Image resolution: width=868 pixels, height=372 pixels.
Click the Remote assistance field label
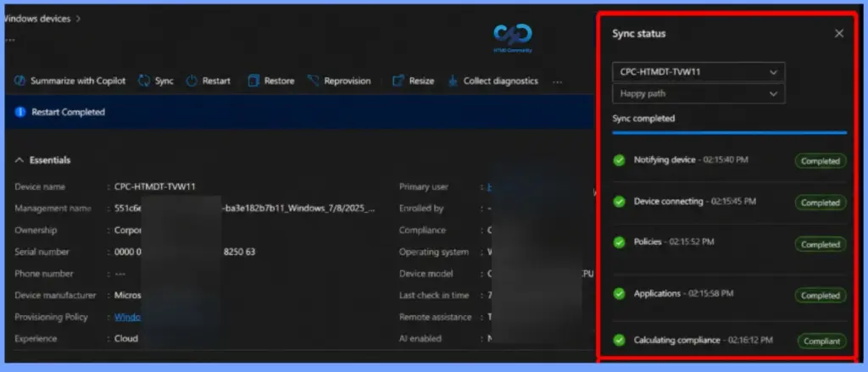(436, 317)
